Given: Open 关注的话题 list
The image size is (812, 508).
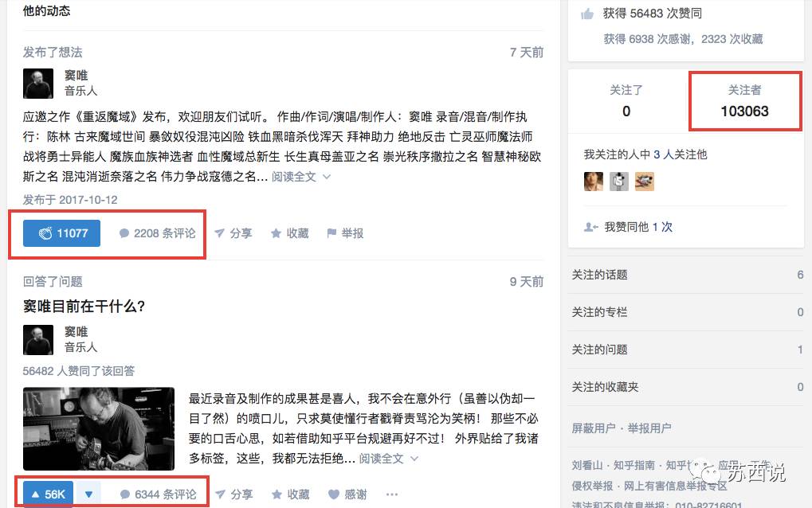Looking at the screenshot, I should tap(686, 275).
